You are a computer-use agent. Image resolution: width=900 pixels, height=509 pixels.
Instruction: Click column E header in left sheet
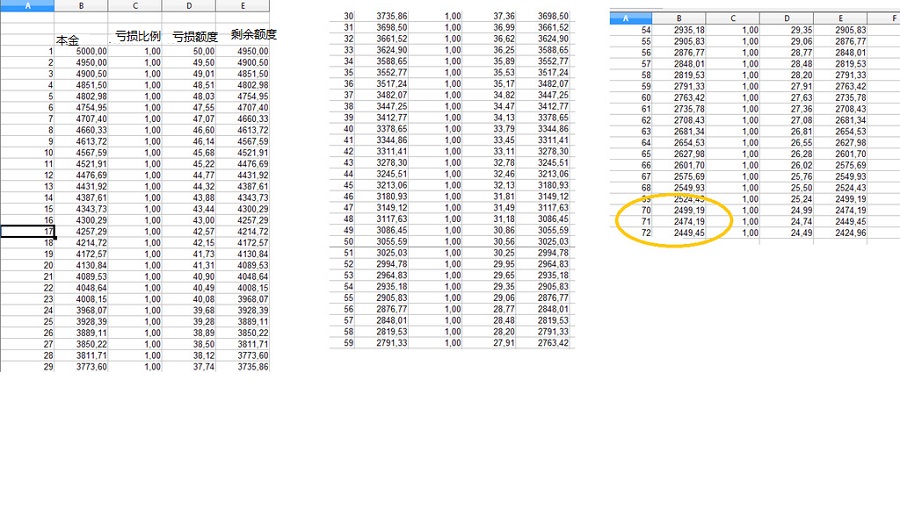(243, 6)
